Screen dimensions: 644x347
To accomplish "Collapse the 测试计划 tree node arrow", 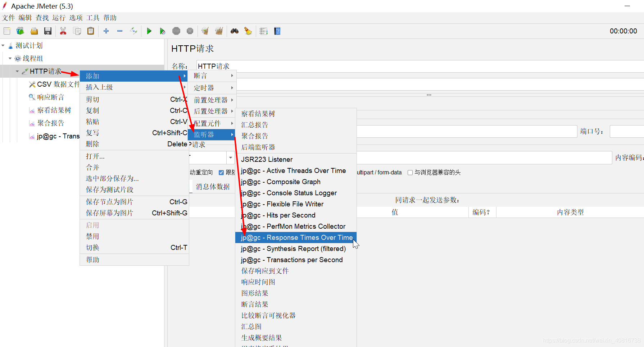I will [3, 46].
